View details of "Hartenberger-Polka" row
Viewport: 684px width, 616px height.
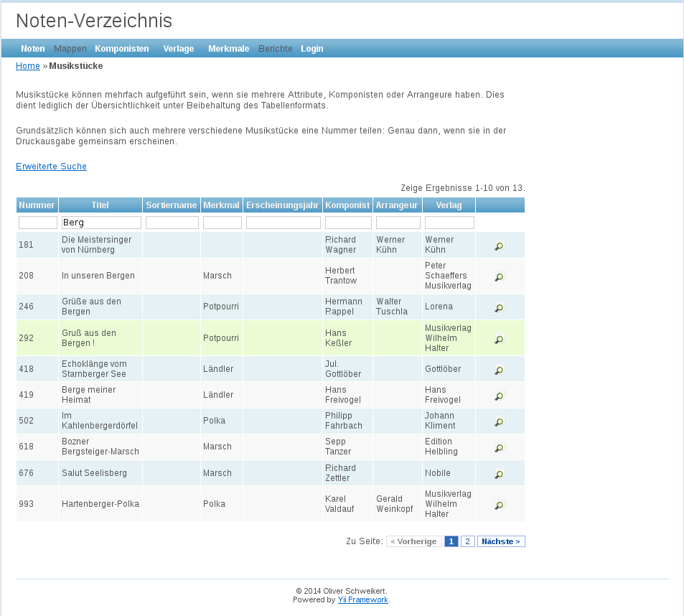click(498, 504)
